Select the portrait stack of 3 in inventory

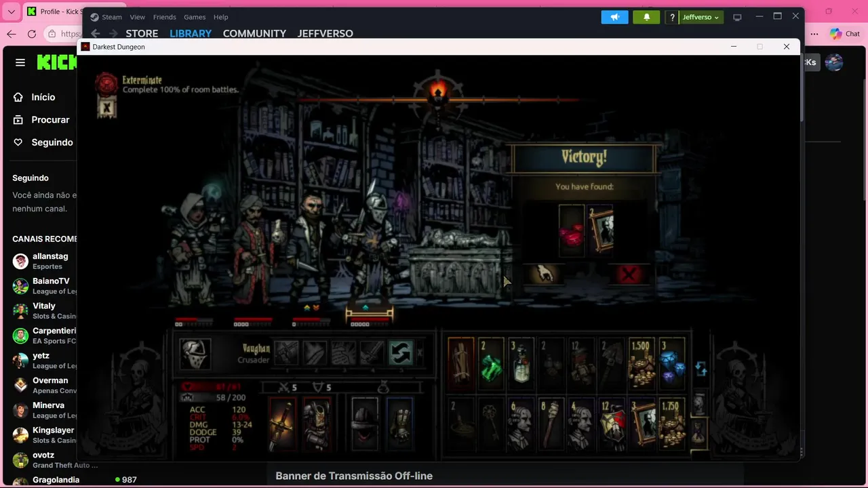pos(642,424)
